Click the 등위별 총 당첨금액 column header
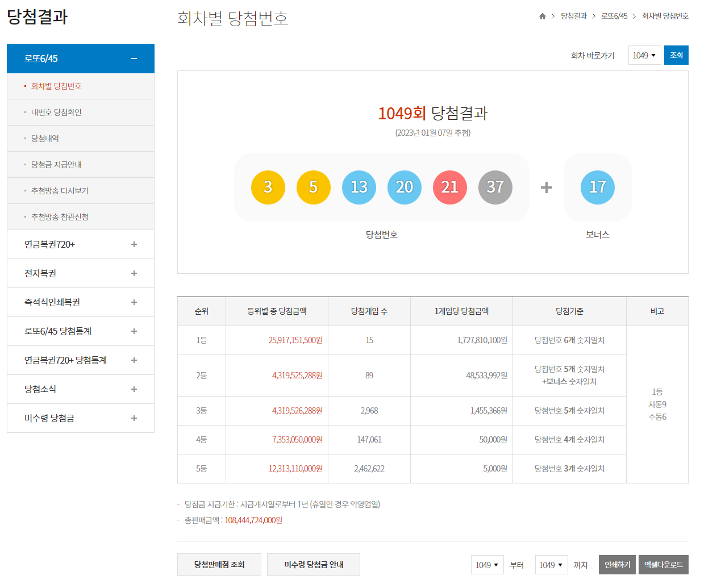This screenshot has height=588, width=721. click(x=277, y=311)
